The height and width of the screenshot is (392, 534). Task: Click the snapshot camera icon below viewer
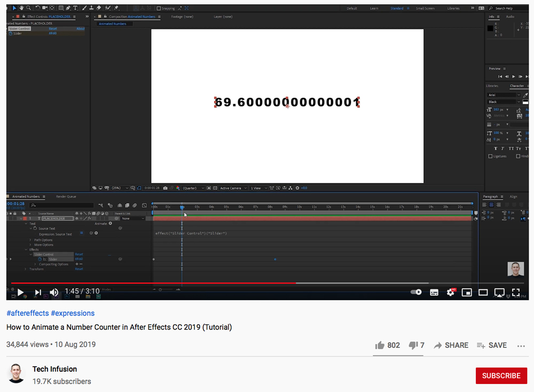[165, 188]
